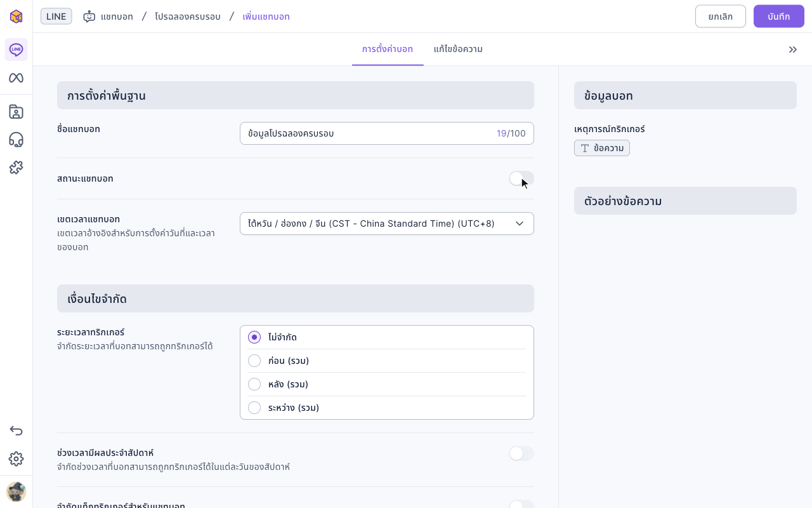Switch to the แก้ไขข้อความ tab
This screenshot has width=812, height=508.
458,50
